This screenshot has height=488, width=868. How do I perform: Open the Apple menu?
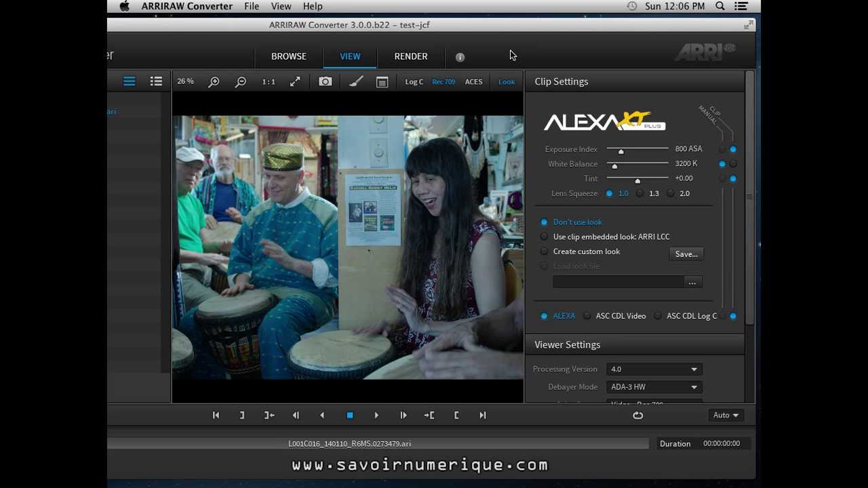coord(124,6)
